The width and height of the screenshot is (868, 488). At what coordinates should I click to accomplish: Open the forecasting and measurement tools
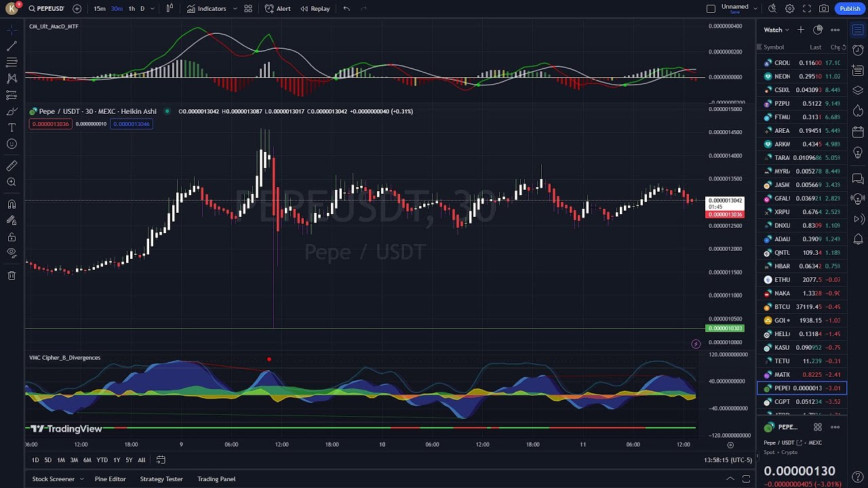pyautogui.click(x=12, y=95)
